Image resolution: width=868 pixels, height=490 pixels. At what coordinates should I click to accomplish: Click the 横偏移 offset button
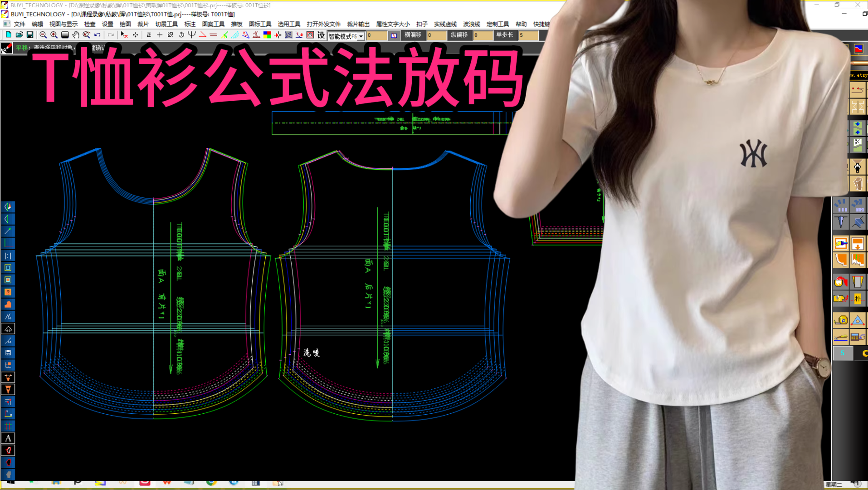[412, 35]
